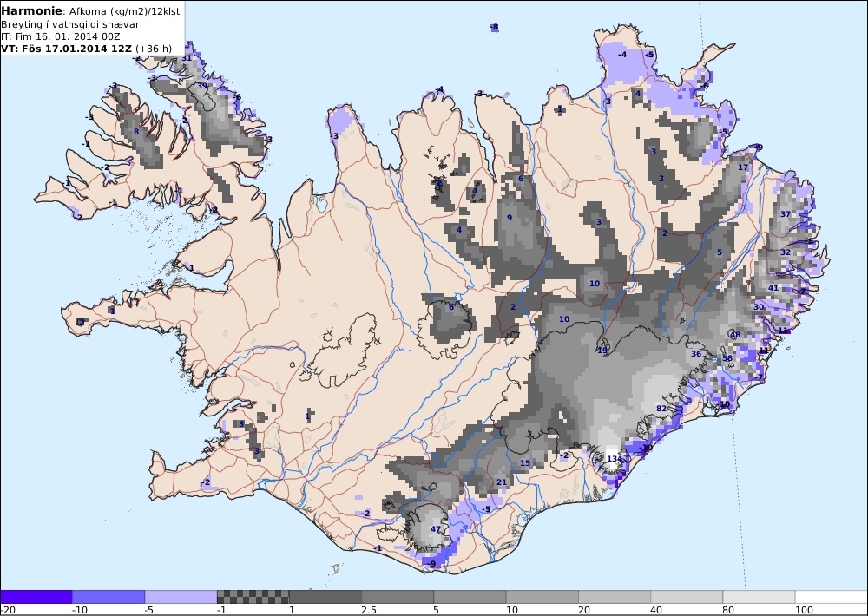Select the lightest gray 80 to 100 legend swatch
Screen dimensions: 868x616
coord(759,597)
